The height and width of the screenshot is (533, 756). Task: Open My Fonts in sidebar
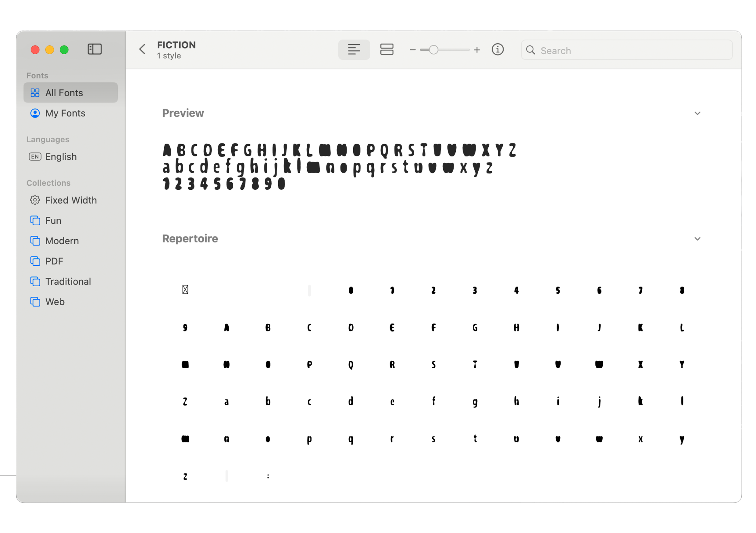tap(65, 113)
